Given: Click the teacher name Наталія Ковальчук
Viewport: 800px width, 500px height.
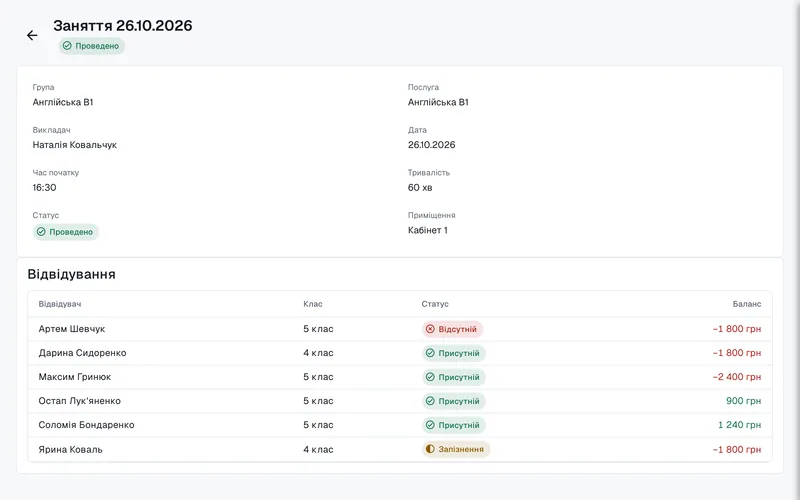Looking at the screenshot, I should (x=74, y=145).
